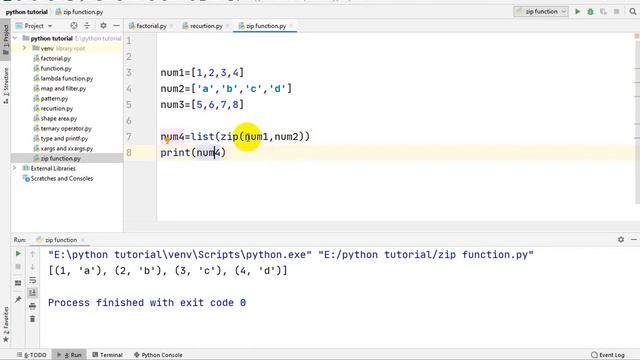This screenshot has height=360, width=640.
Task: Open Run panel settings gear
Action: point(621,240)
